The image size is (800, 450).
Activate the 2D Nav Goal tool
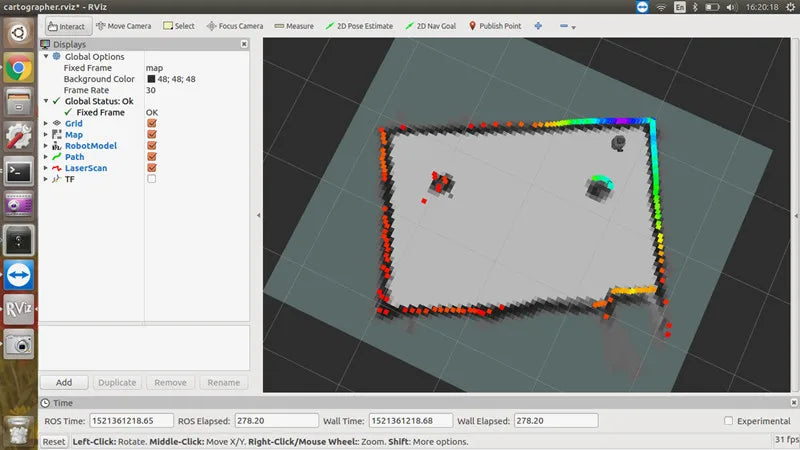coord(432,26)
